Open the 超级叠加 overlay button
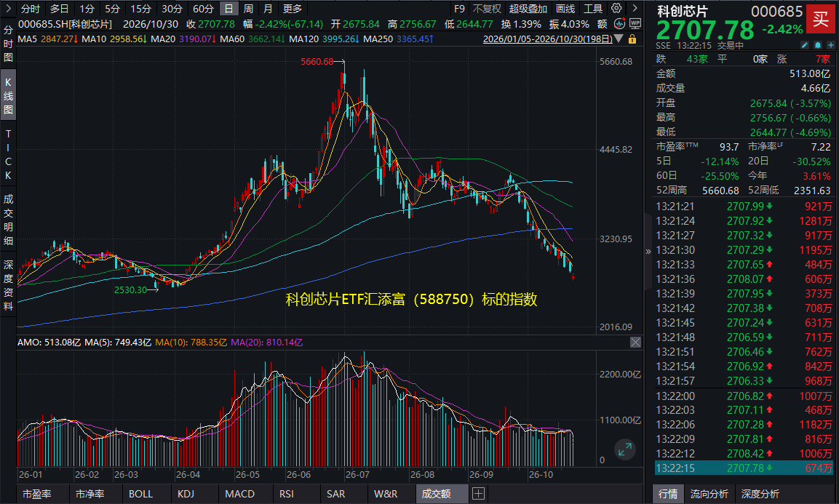The width and height of the screenshot is (839, 504). (528, 9)
